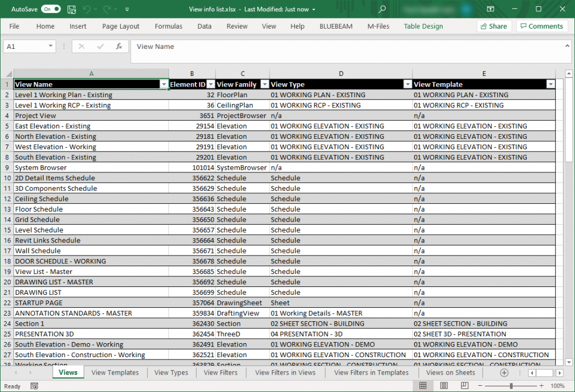Image resolution: width=575 pixels, height=392 pixels.
Task: Click horizontal scrollbar left arrow
Action: (532, 373)
